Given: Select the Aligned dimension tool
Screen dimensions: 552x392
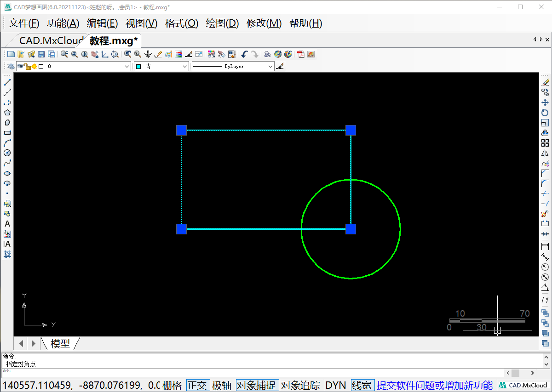Looking at the screenshot, I should (x=545, y=257).
